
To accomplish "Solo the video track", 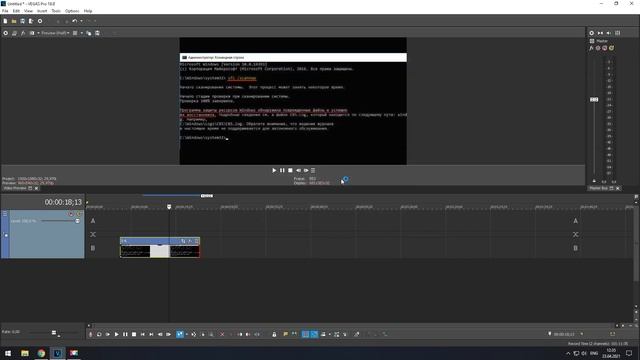I will (79, 214).
